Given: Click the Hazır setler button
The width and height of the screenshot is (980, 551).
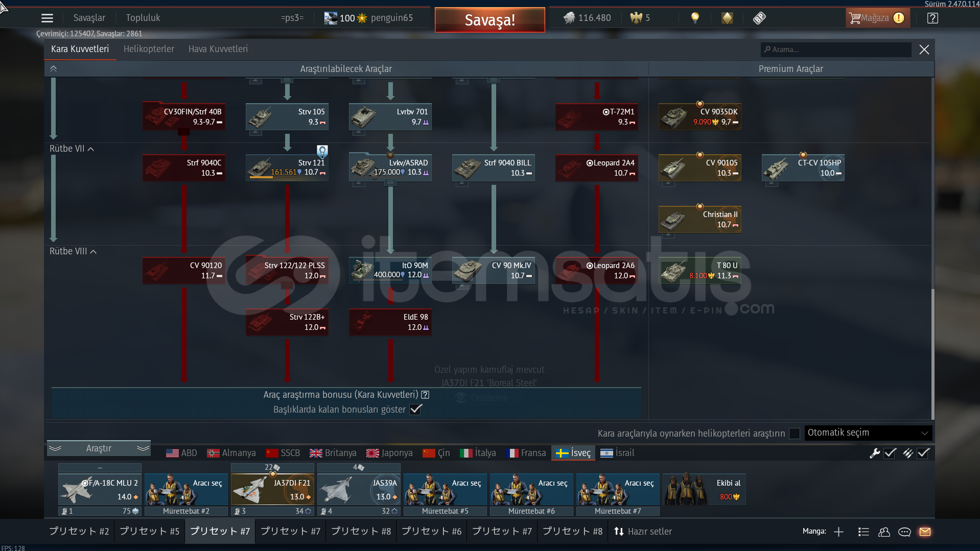Looking at the screenshot, I should click(643, 532).
